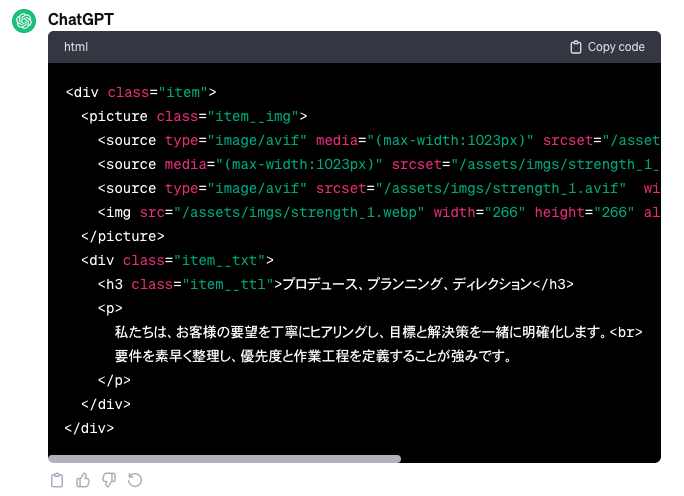Click the clipboard copy-response icon below the code

coord(57,480)
